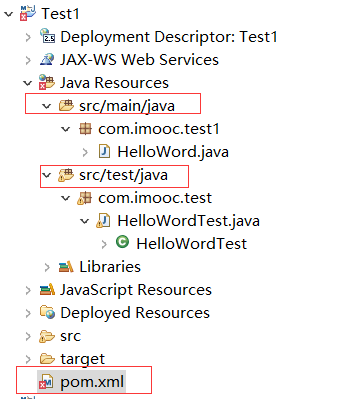Select the JAX-WS Web Services label

[139, 60]
